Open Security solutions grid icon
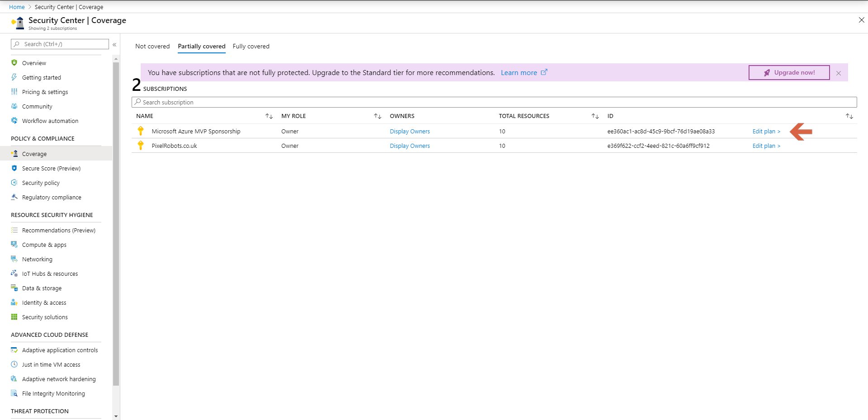The width and height of the screenshot is (868, 420). click(14, 317)
